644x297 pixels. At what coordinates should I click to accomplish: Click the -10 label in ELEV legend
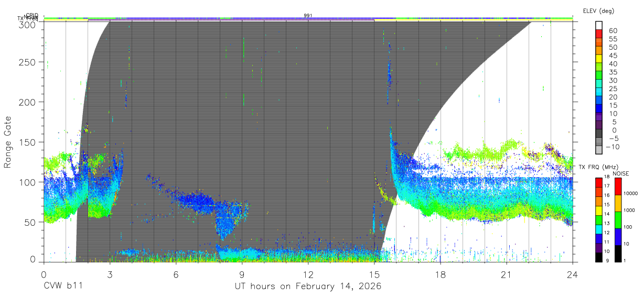(613, 147)
